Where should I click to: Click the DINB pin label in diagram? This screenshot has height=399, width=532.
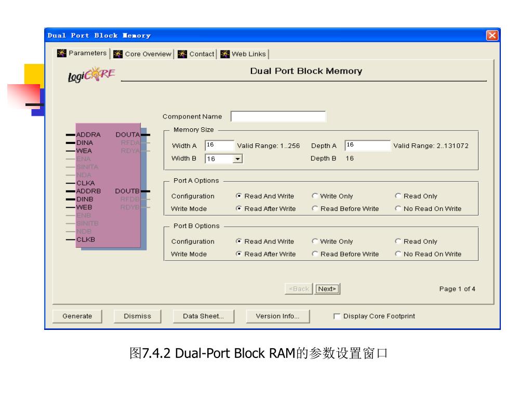tap(85, 199)
